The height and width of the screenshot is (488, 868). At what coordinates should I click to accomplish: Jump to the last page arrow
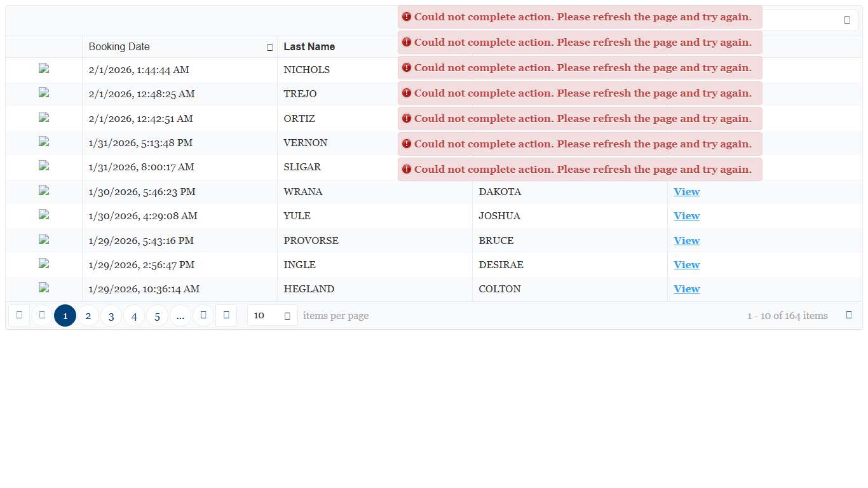[x=226, y=315]
